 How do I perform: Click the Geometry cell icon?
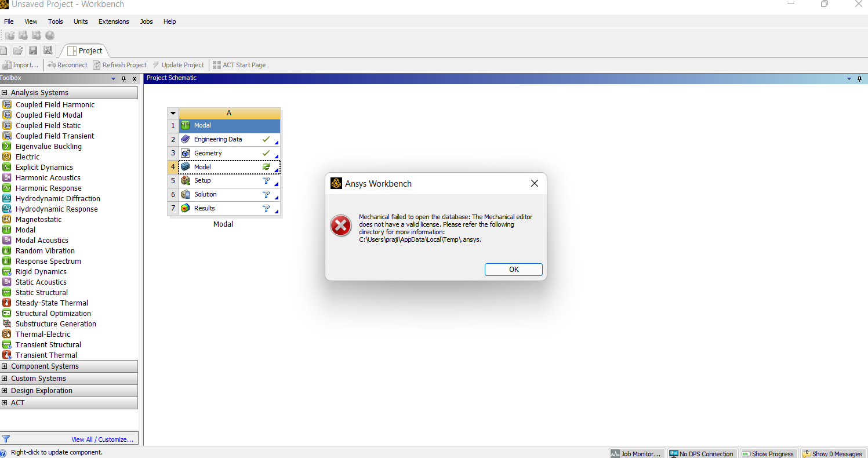[186, 153]
